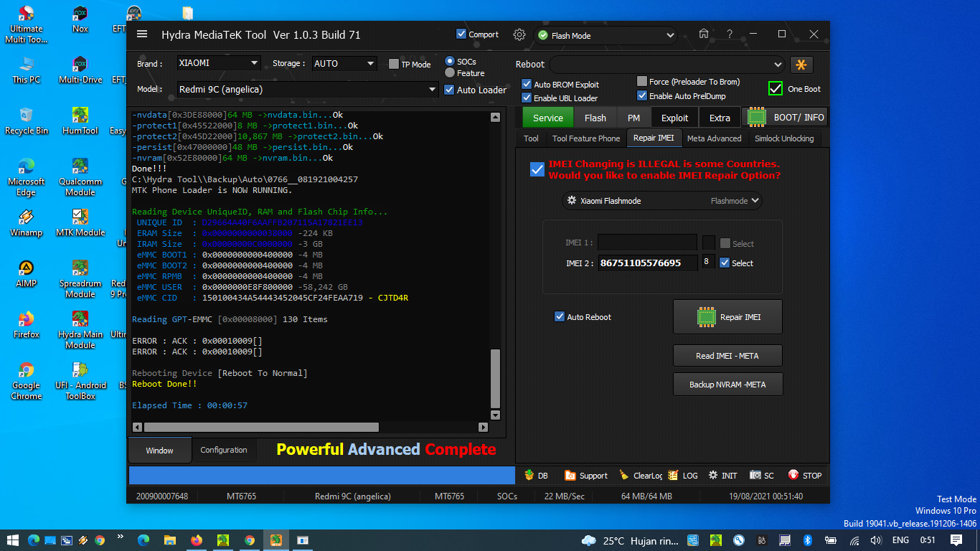Click the BOOT/ INFO button
The image size is (980, 551).
(x=786, y=117)
